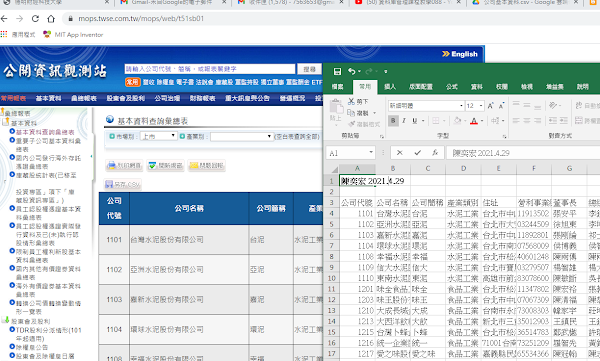The width and height of the screenshot is (600, 361).
Task: Click the Excel save icon
Action: pyautogui.click(x=337, y=71)
